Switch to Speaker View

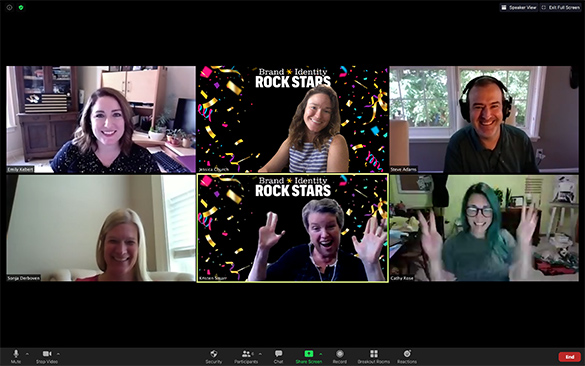[x=519, y=7]
